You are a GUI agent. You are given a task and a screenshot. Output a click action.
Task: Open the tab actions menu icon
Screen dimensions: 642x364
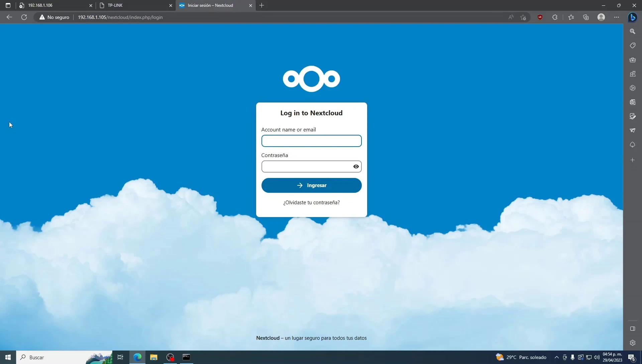[8, 5]
